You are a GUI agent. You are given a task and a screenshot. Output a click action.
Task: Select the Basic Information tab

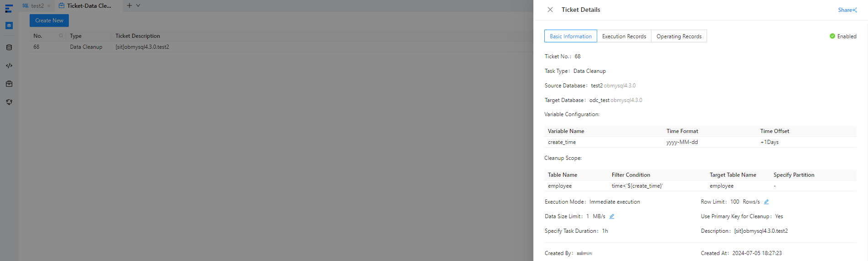570,36
